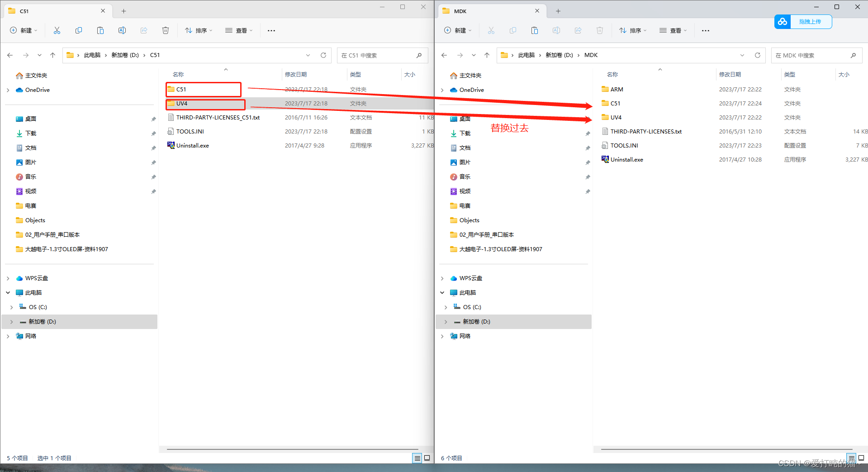Open the 查看 dropdown in MDK window

[x=673, y=30]
